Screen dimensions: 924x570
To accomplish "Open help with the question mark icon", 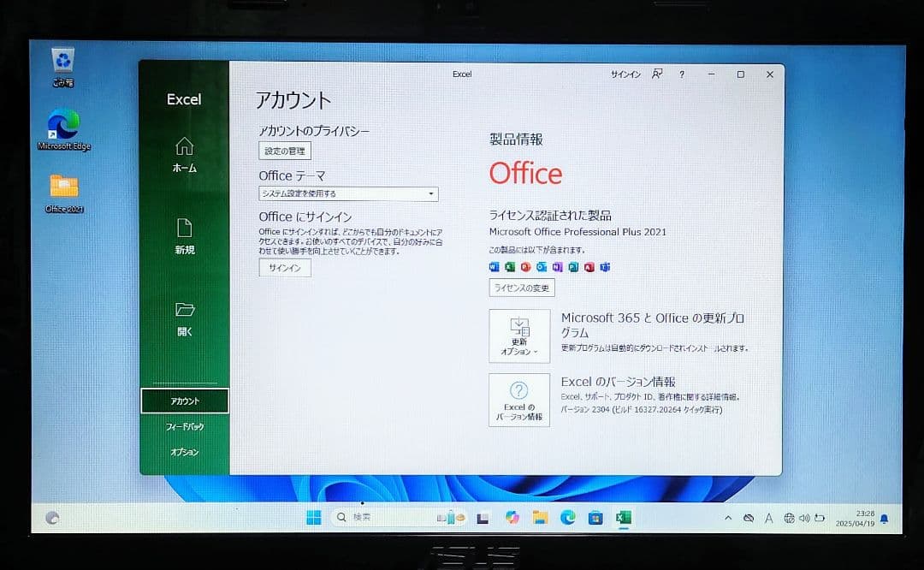I will click(x=682, y=74).
